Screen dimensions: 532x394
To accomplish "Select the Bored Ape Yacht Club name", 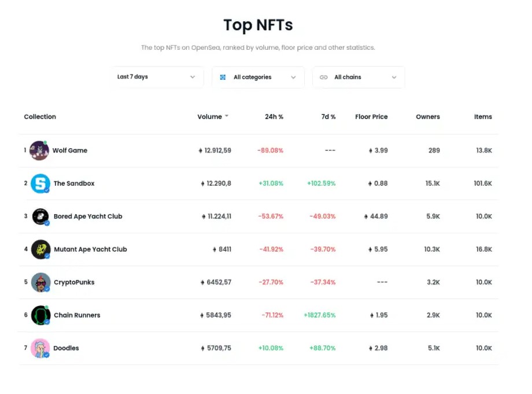I will (88, 216).
